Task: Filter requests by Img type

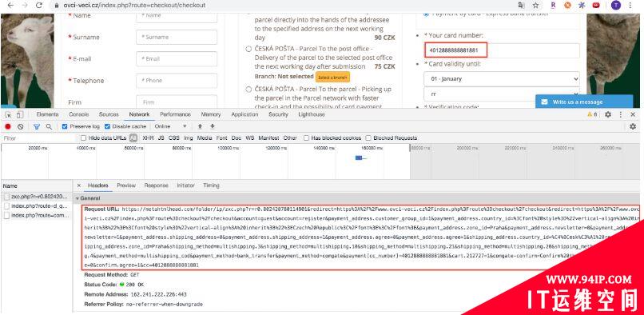Action: point(189,138)
